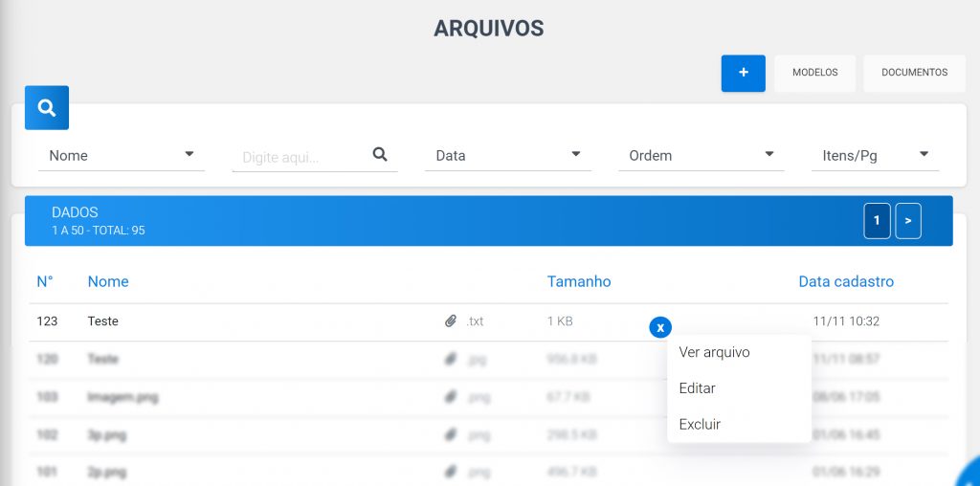Click the Teste name in row 123
Viewport: 980px width, 486px height.
[102, 321]
